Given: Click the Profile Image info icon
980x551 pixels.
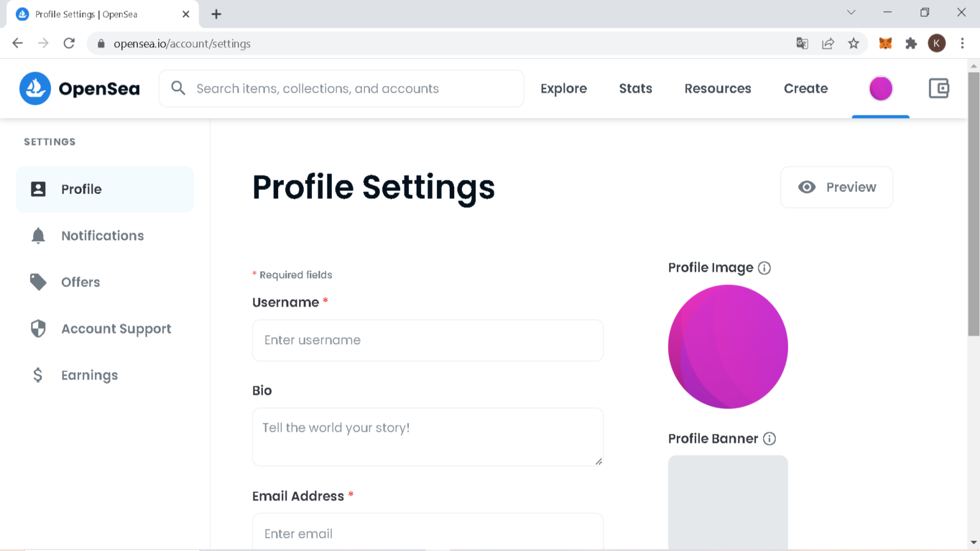Looking at the screenshot, I should coord(764,268).
